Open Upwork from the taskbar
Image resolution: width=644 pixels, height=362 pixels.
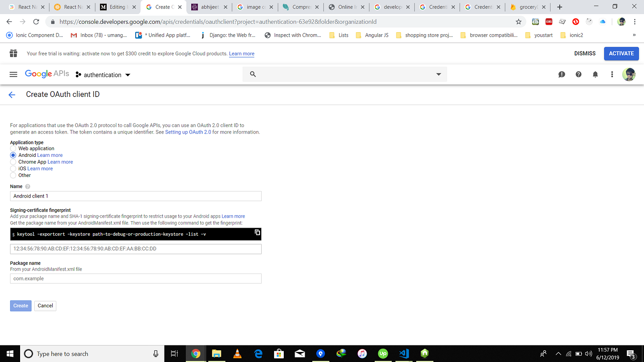click(x=383, y=354)
